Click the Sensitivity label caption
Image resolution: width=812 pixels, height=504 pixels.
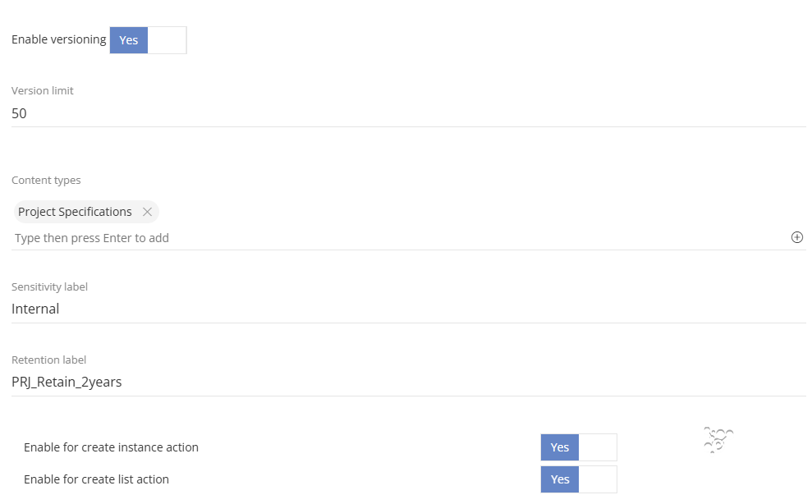(x=49, y=287)
